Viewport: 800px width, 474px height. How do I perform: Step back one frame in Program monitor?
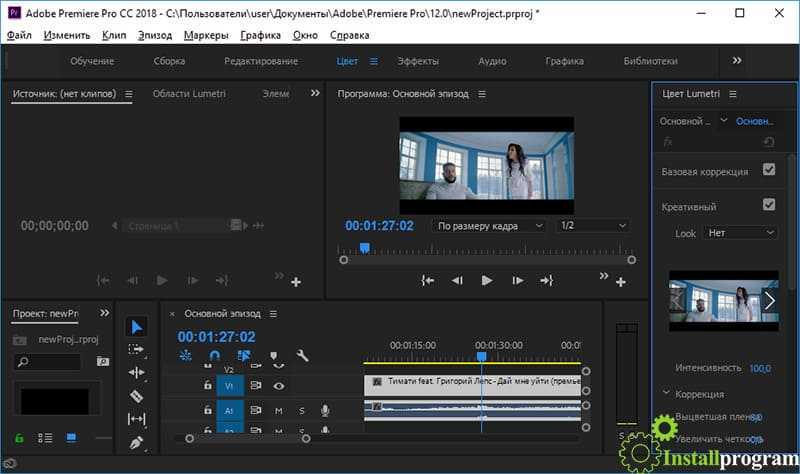[457, 281]
